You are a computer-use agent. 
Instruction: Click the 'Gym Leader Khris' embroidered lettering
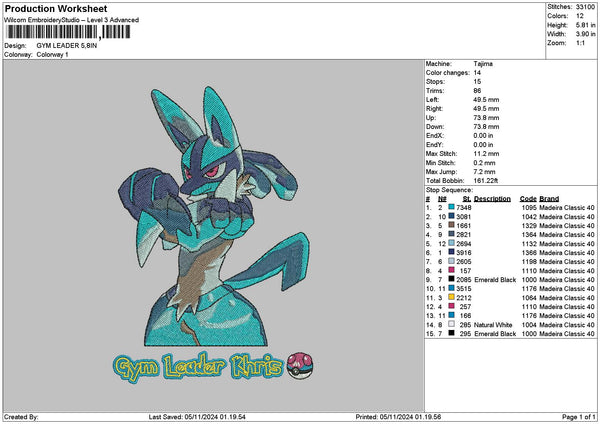pyautogui.click(x=198, y=367)
